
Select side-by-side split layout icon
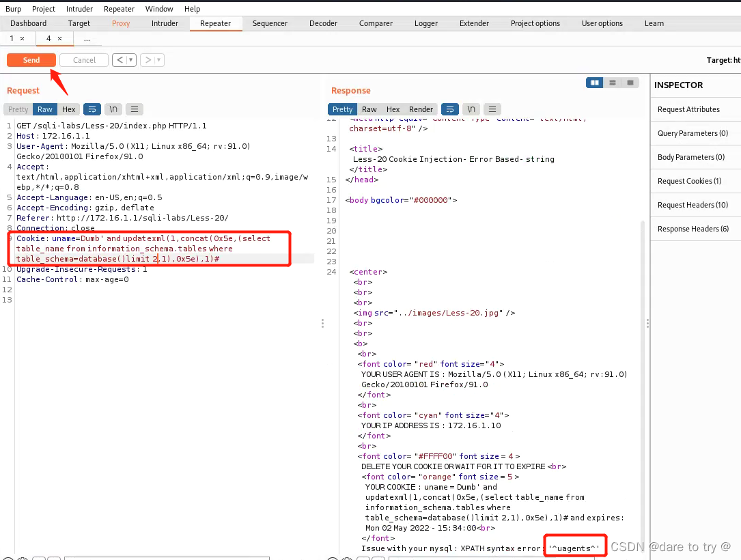click(594, 83)
